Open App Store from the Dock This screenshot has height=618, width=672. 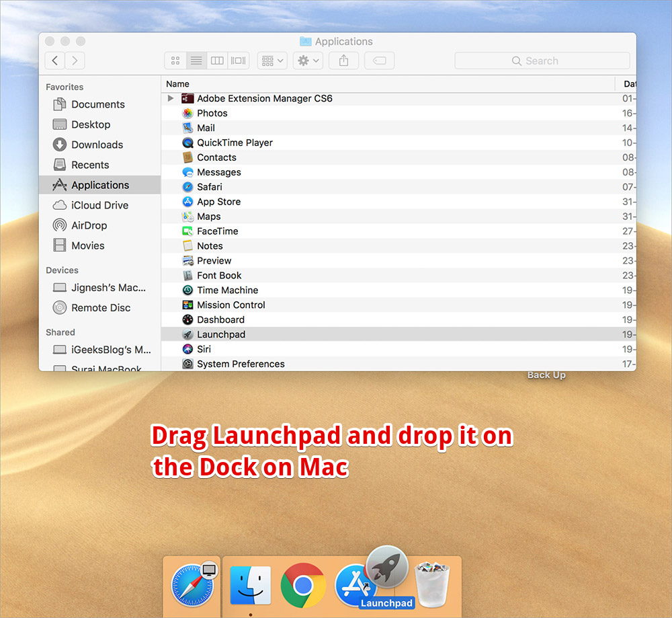pyautogui.click(x=355, y=585)
